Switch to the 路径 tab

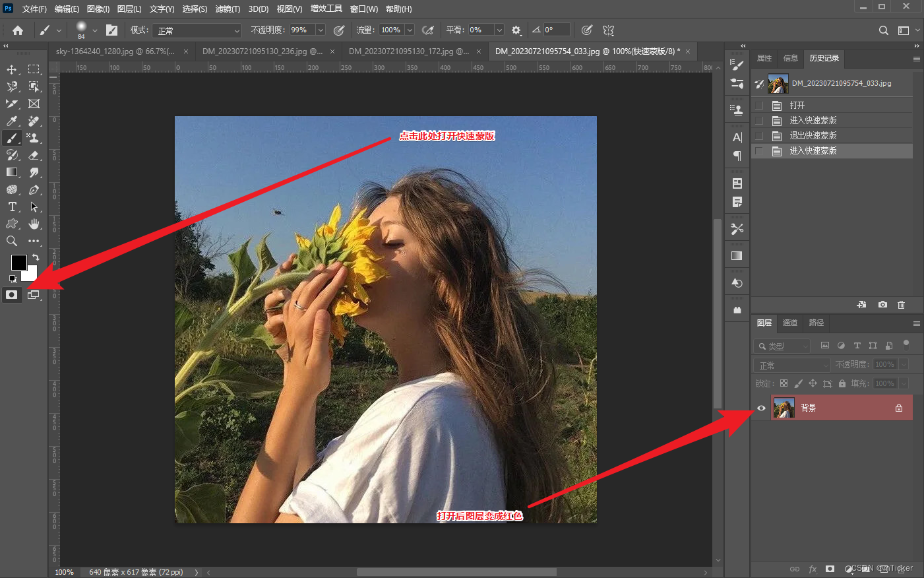coord(816,323)
